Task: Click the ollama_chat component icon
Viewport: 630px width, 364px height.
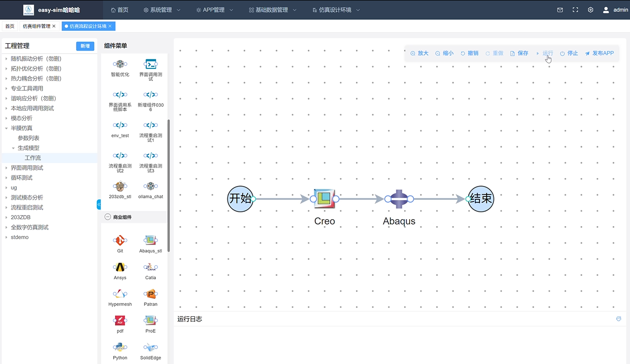Action: click(150, 186)
